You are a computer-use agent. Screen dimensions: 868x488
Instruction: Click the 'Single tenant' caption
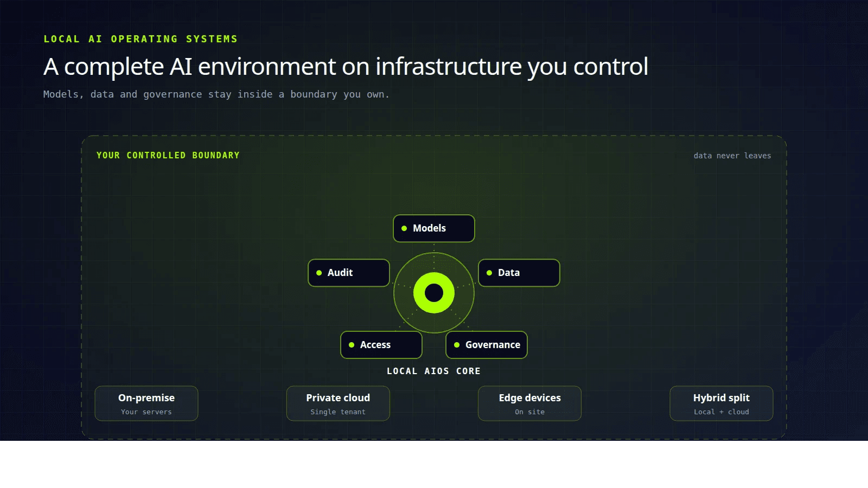point(338,412)
